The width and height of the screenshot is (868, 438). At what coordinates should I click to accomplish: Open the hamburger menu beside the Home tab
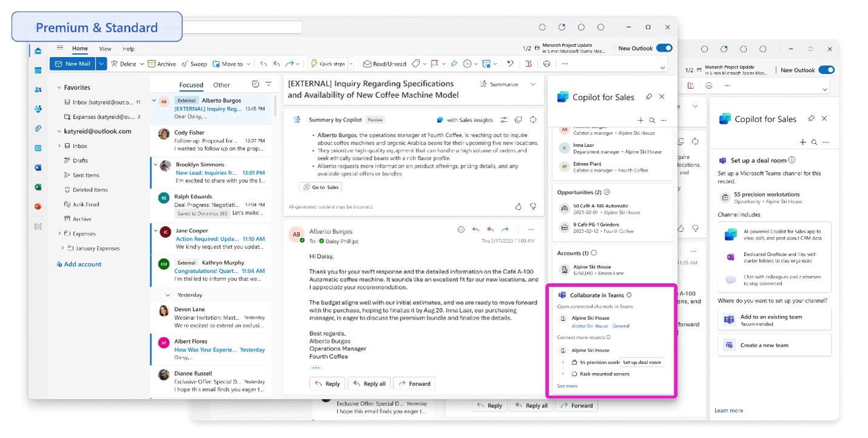pos(60,48)
